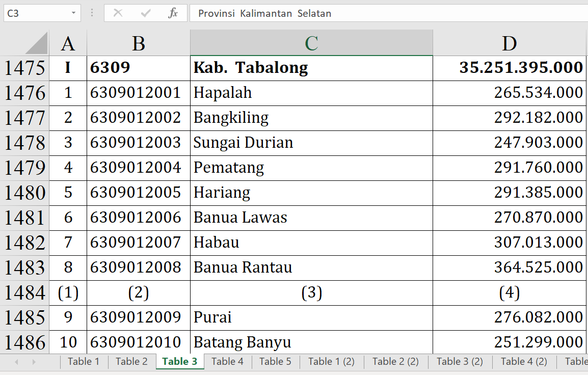The image size is (588, 375).
Task: Click the Insert Function fx icon
Action: click(173, 13)
